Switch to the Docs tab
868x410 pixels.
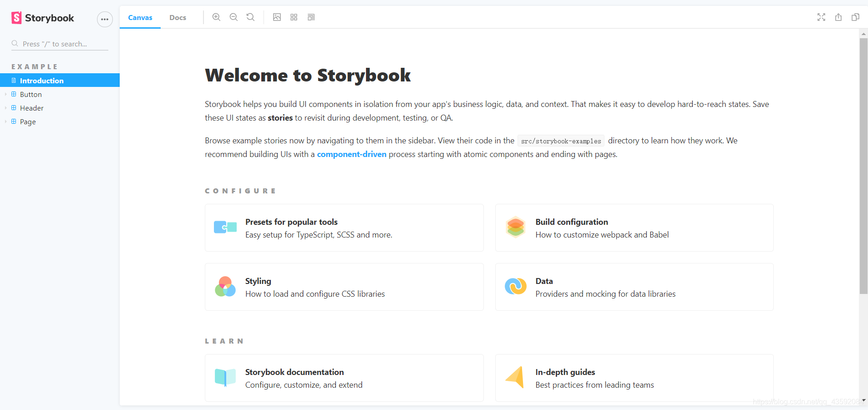click(x=178, y=17)
